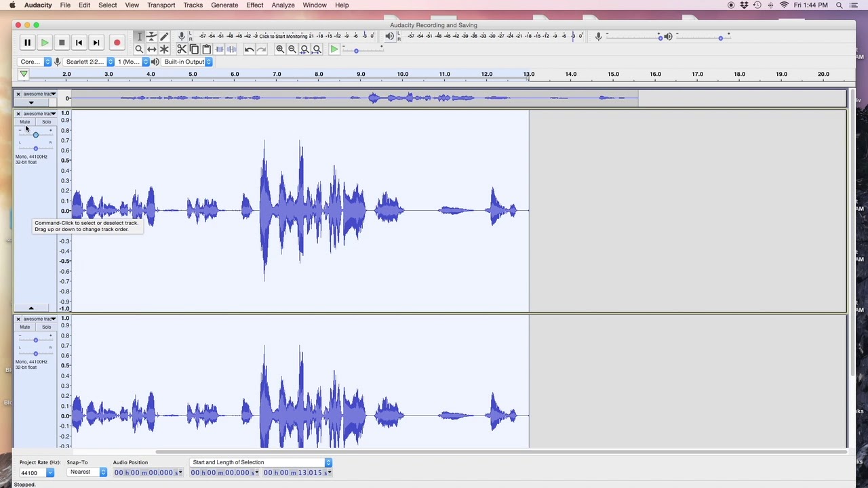Open collapsed top track's name dropdown menu
The image size is (868, 488).
tap(39, 94)
